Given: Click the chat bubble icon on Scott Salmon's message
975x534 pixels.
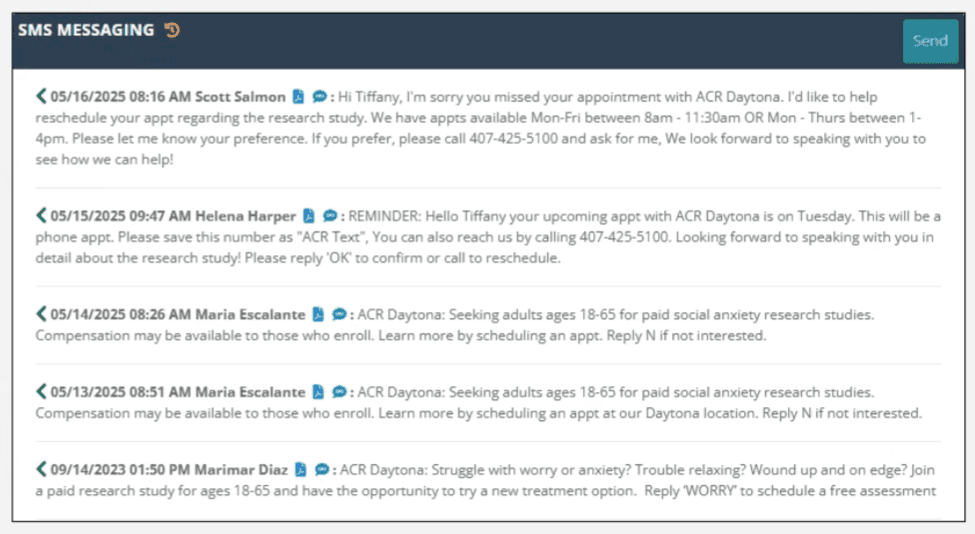Looking at the screenshot, I should [319, 96].
